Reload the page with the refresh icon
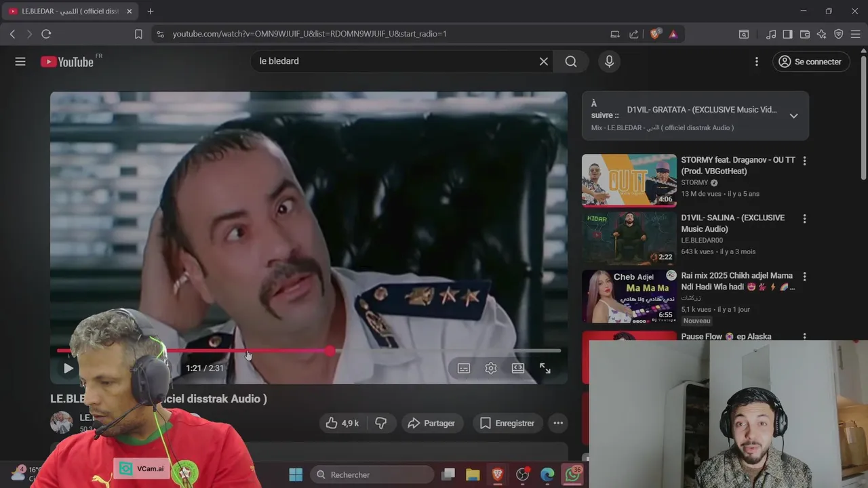Image resolution: width=868 pixels, height=488 pixels. (46, 34)
